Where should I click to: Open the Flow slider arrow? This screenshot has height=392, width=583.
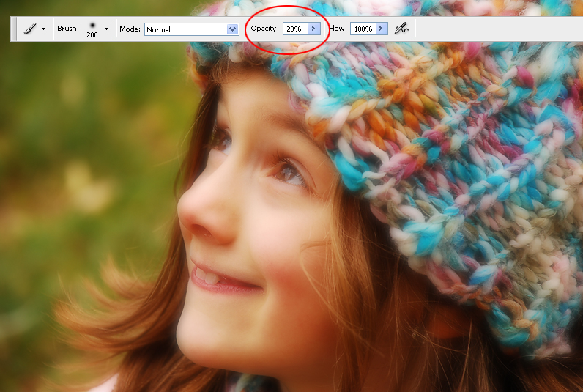pos(382,29)
